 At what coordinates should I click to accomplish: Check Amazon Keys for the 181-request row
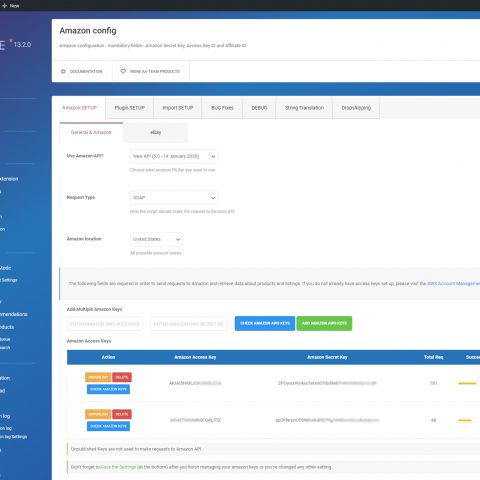(x=108, y=389)
